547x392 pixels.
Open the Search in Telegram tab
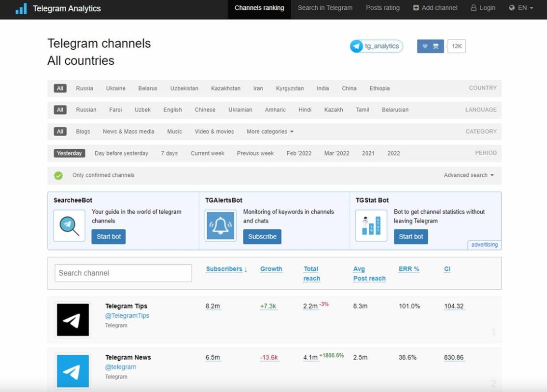click(x=325, y=8)
